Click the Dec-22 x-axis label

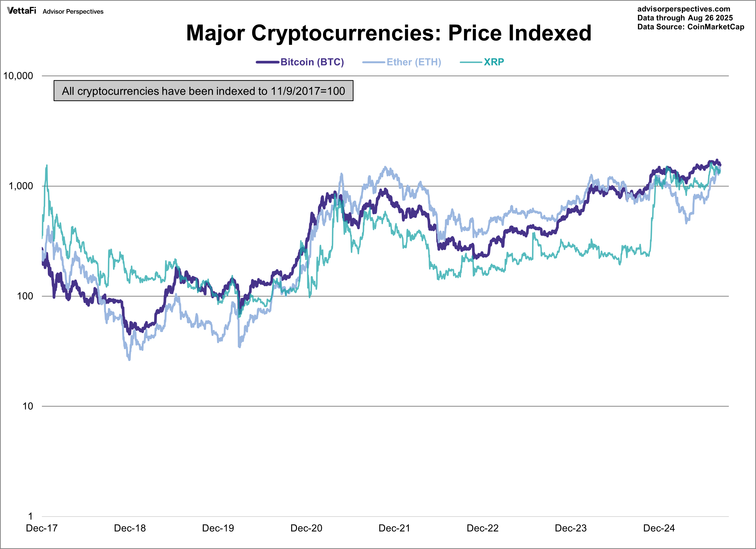(482, 528)
